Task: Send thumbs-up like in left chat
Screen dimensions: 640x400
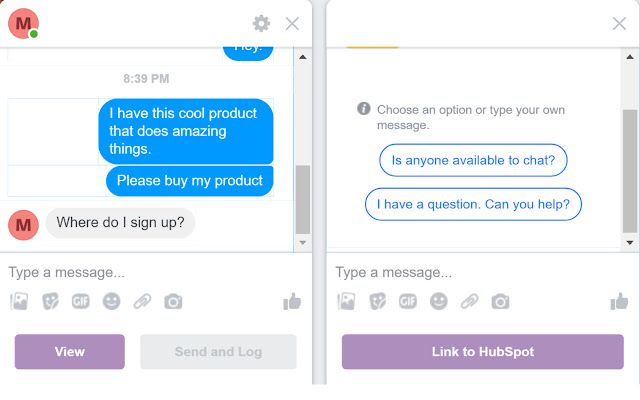Action: click(x=292, y=301)
